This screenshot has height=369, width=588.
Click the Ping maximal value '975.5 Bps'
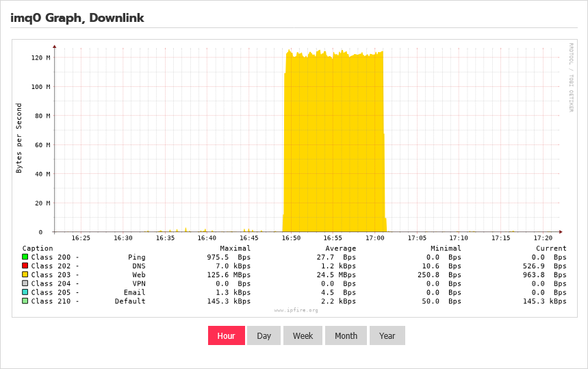point(229,257)
